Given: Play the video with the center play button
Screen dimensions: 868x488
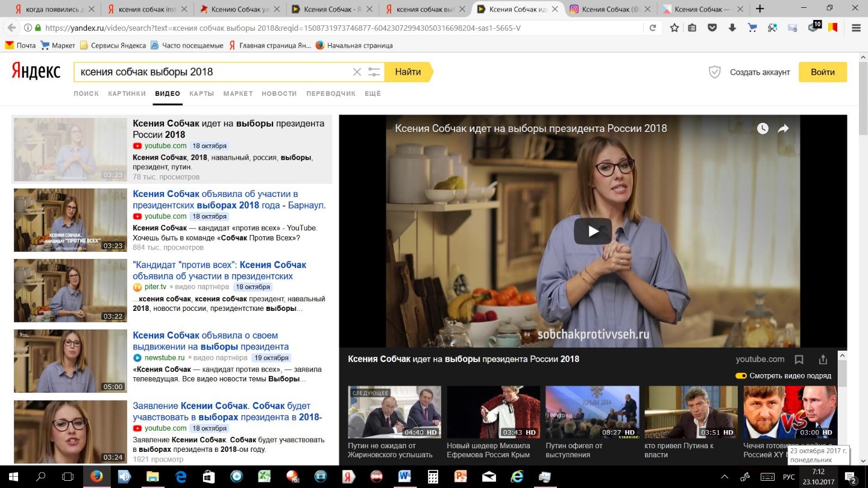Looking at the screenshot, I should [593, 231].
